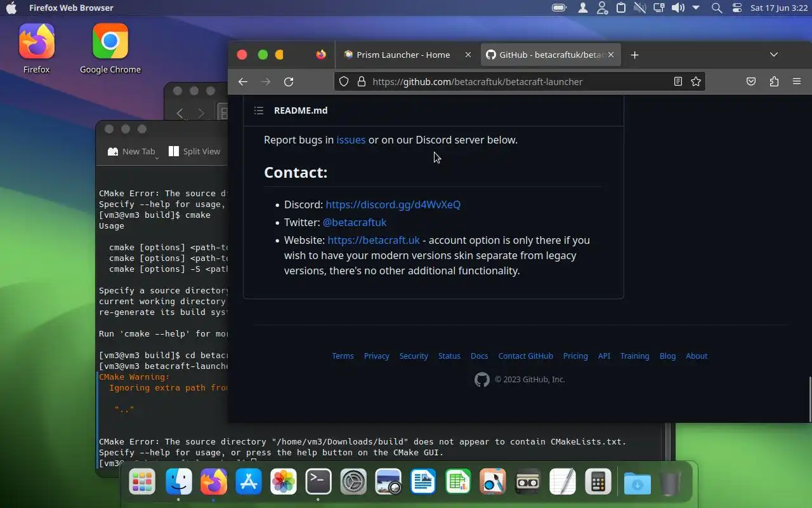Open the Terms footer link
This screenshot has width=812, height=508.
point(343,356)
